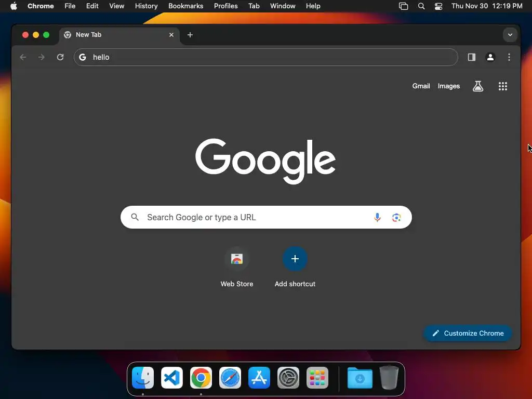Launch Visual Studio Code from Dock
The image size is (532, 399).
point(172,378)
